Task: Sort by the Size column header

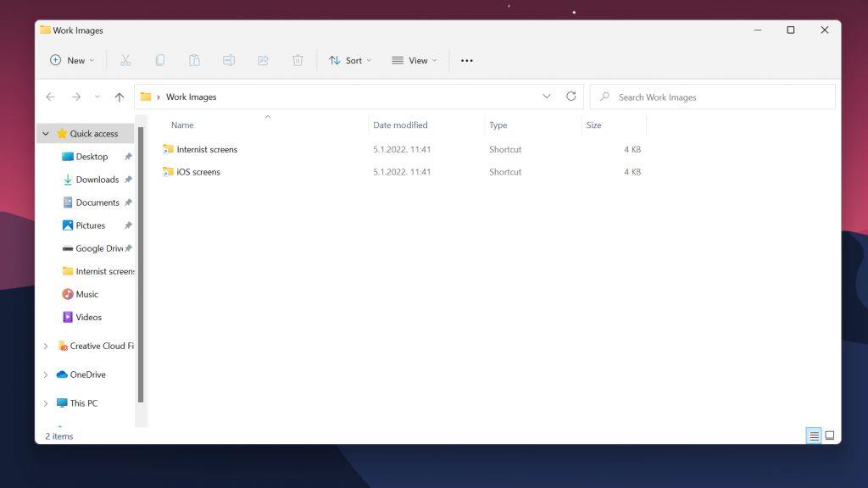Action: [593, 125]
